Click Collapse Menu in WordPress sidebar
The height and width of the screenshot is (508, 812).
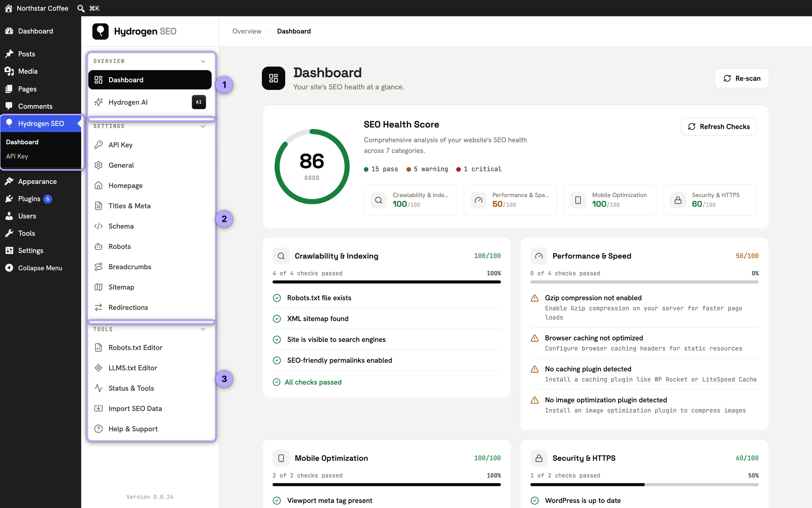point(41,268)
